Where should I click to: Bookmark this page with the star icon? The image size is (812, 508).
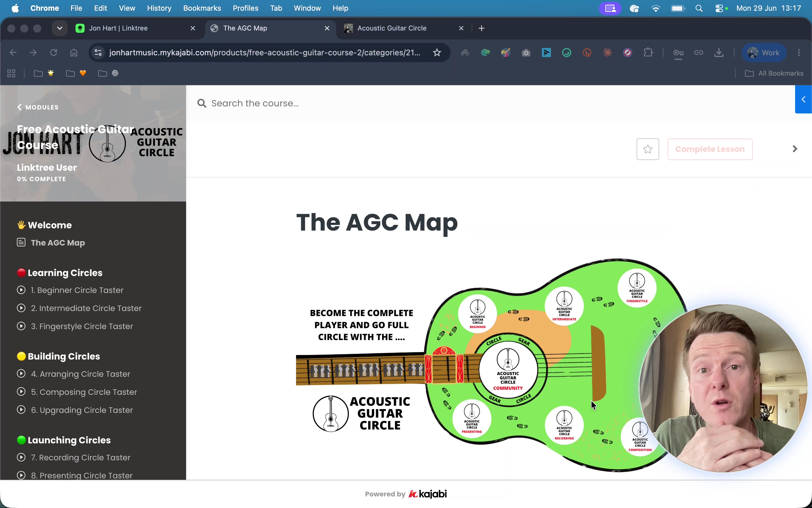(437, 53)
